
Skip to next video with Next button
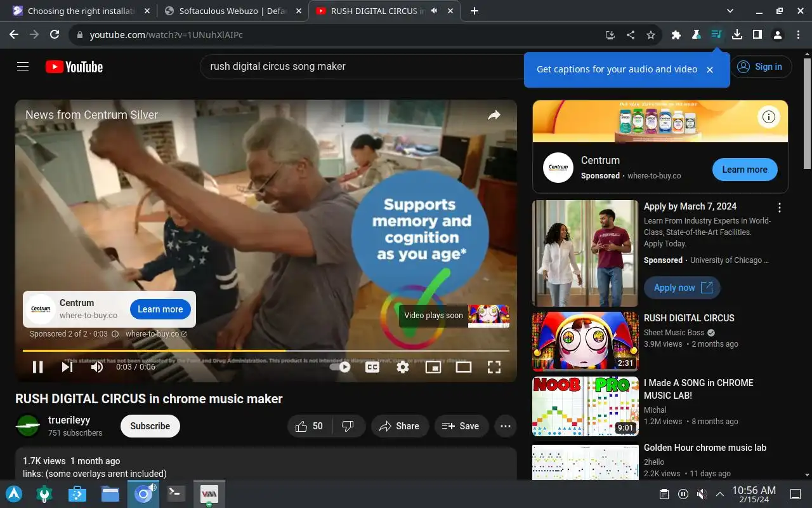click(x=67, y=366)
